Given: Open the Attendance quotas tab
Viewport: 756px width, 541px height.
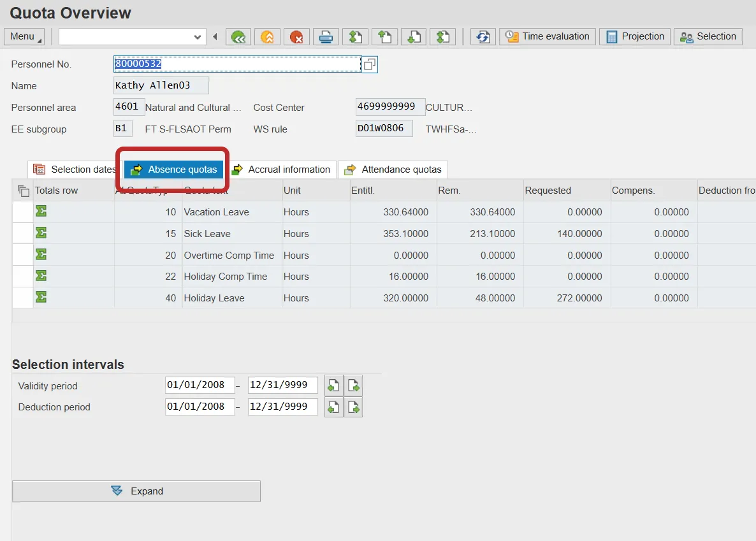Looking at the screenshot, I should tap(393, 170).
